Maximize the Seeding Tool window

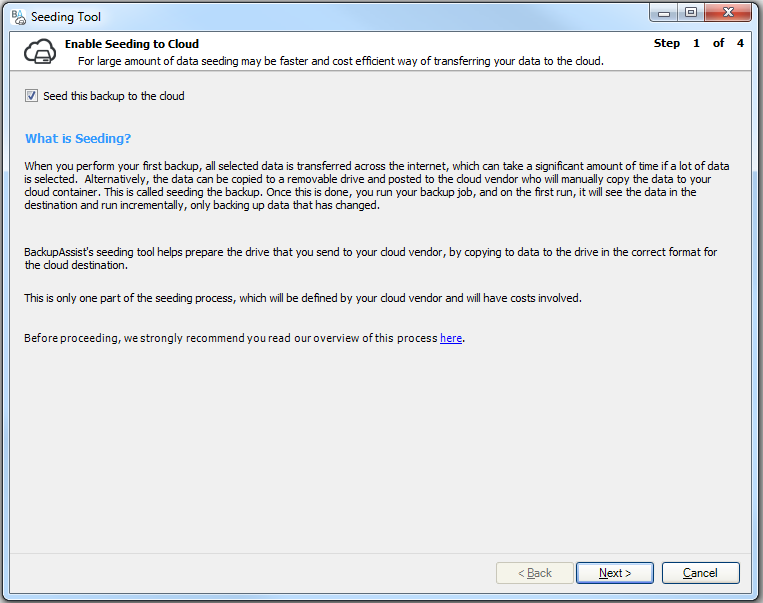click(690, 13)
